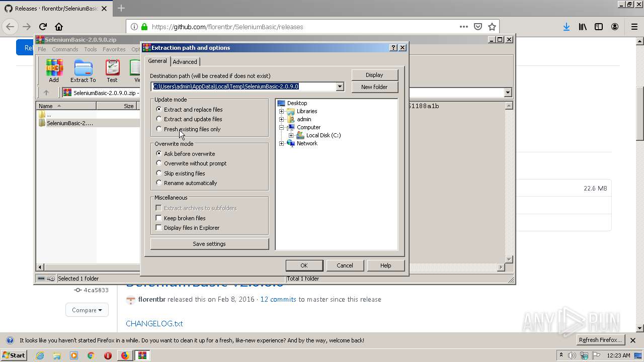Launch Chrome from taskbar
Image resolution: width=644 pixels, height=362 pixels.
pyautogui.click(x=91, y=355)
